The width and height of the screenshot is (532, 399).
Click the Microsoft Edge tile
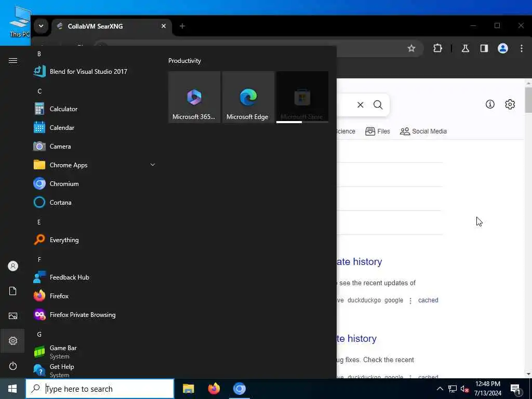tap(248, 97)
